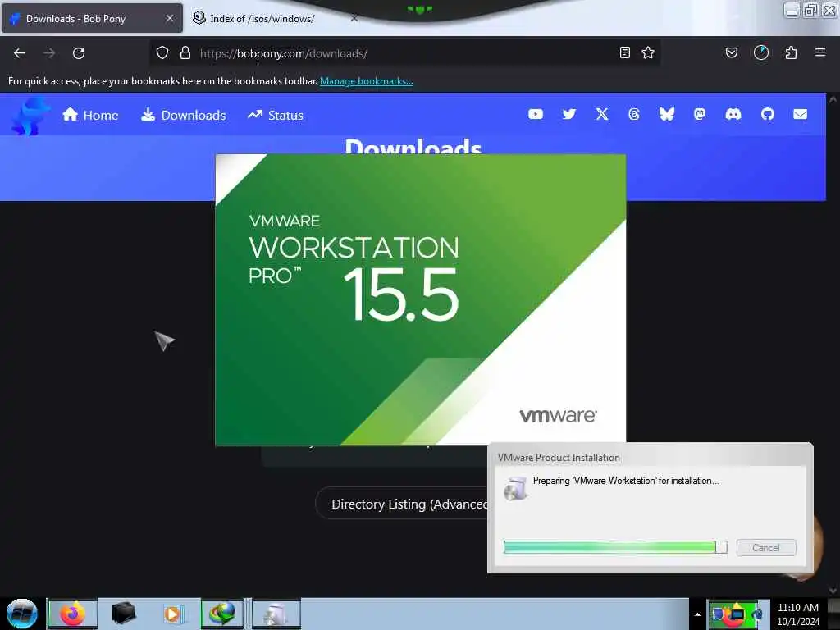Click the Manage bookmarks link
The image size is (840, 630).
tap(367, 81)
